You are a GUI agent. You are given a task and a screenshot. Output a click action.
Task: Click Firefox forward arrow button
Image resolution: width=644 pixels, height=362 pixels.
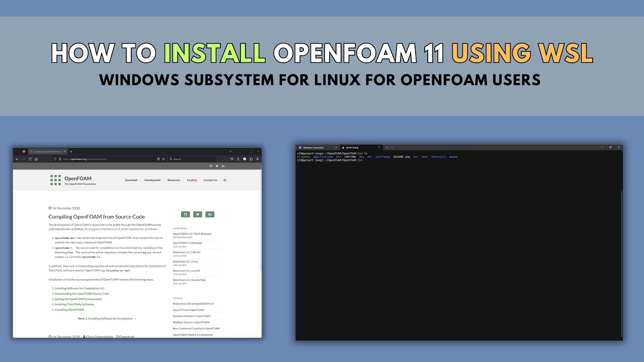[x=24, y=159]
